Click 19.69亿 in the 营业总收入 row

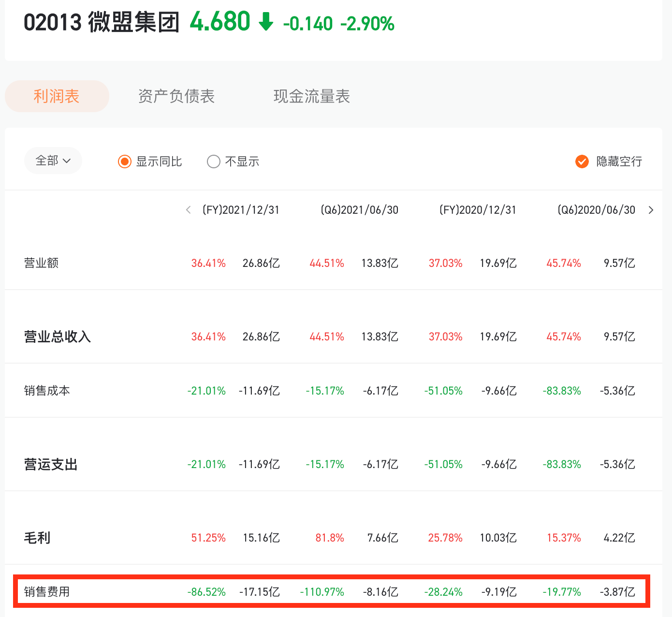[498, 337]
